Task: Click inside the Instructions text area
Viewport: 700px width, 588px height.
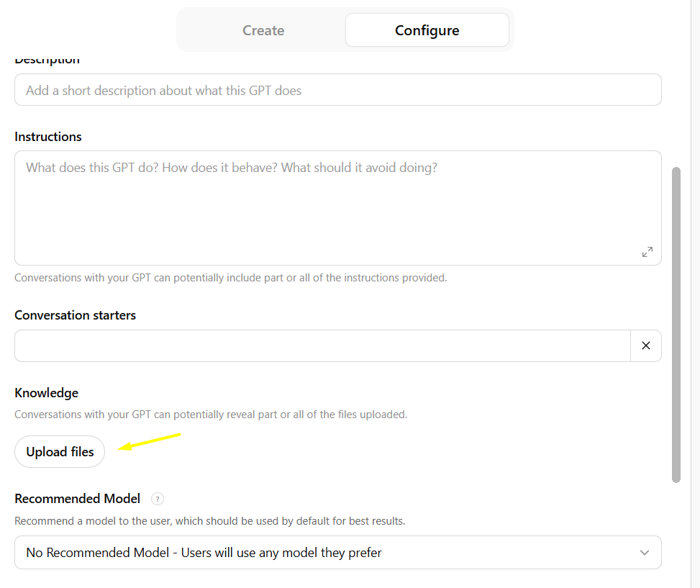Action: click(338, 208)
